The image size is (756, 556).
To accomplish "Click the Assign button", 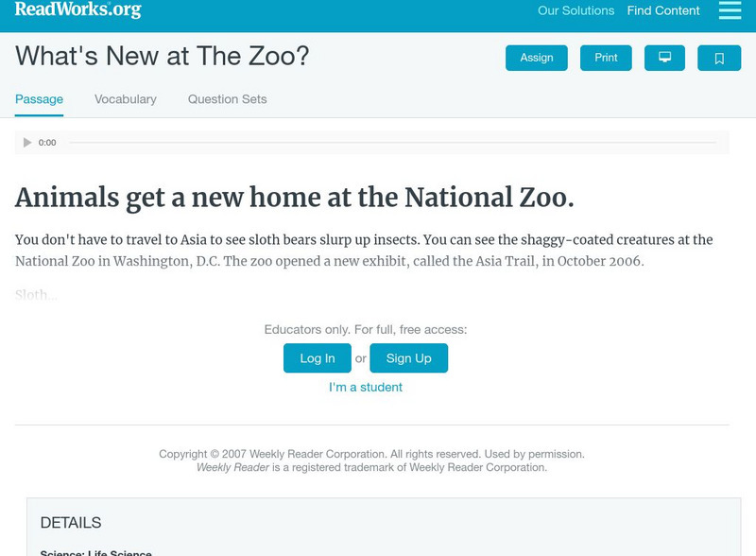I will click(535, 58).
